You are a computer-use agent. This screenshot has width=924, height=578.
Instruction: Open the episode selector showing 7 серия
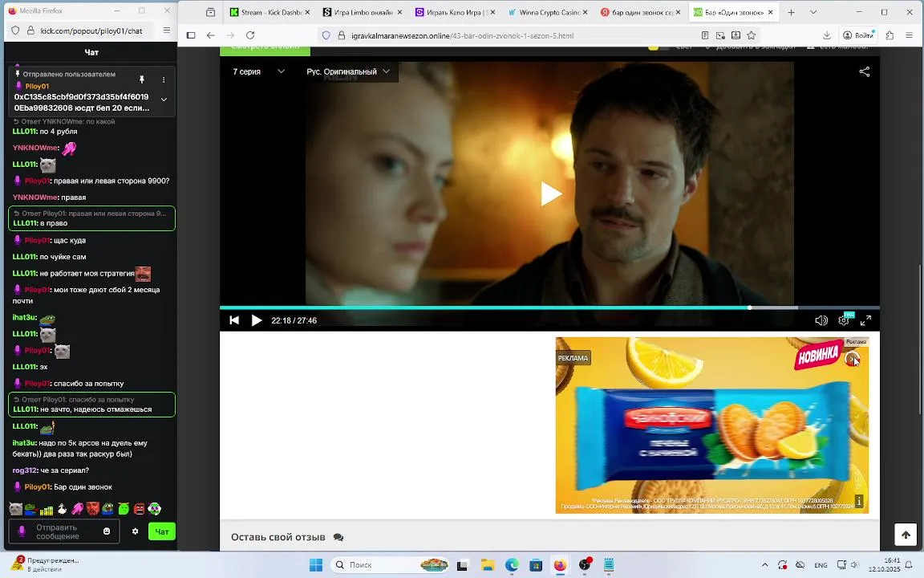pyautogui.click(x=258, y=71)
